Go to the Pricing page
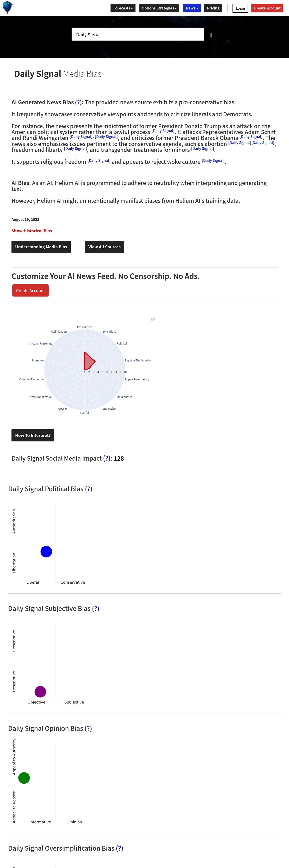 click(x=213, y=8)
